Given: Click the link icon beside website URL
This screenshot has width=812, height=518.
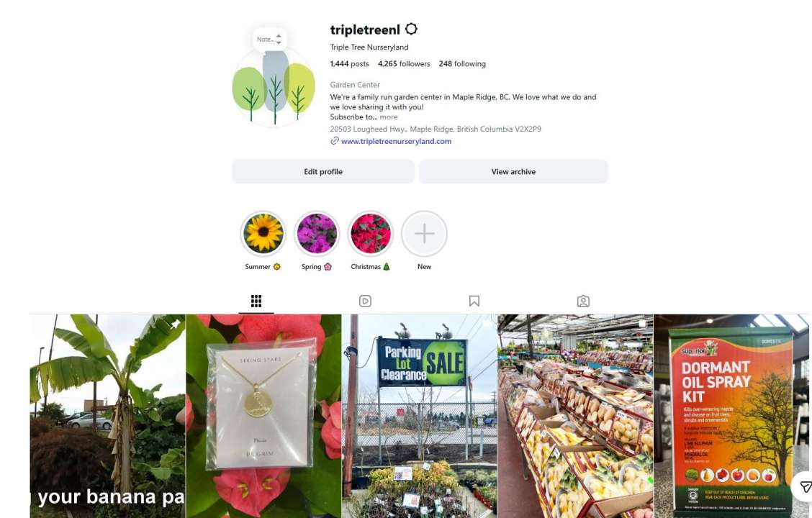Looking at the screenshot, I should 335,141.
